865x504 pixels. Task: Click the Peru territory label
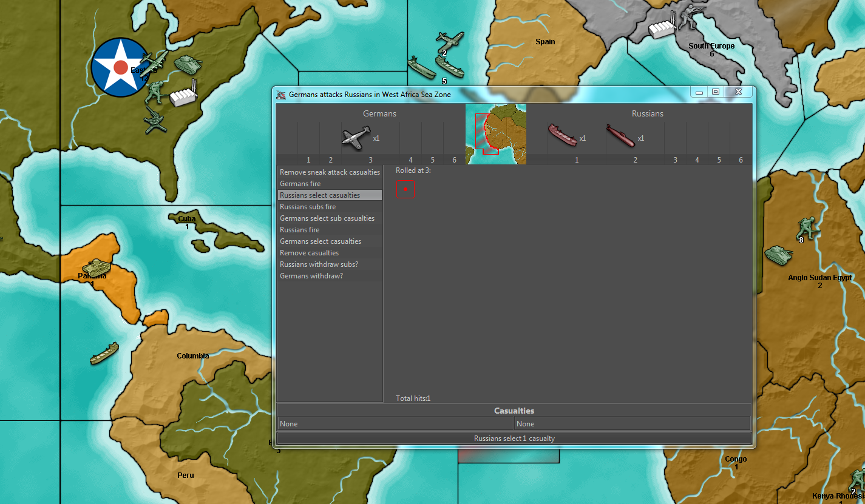[x=186, y=475]
